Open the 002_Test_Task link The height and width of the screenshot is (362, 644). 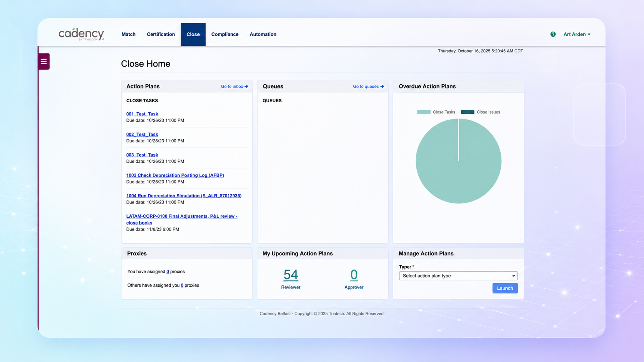tap(142, 134)
